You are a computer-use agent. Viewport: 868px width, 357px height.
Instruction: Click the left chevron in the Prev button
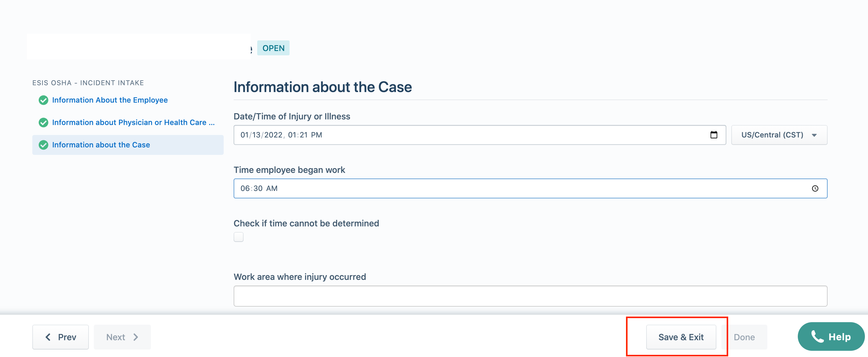tap(48, 337)
